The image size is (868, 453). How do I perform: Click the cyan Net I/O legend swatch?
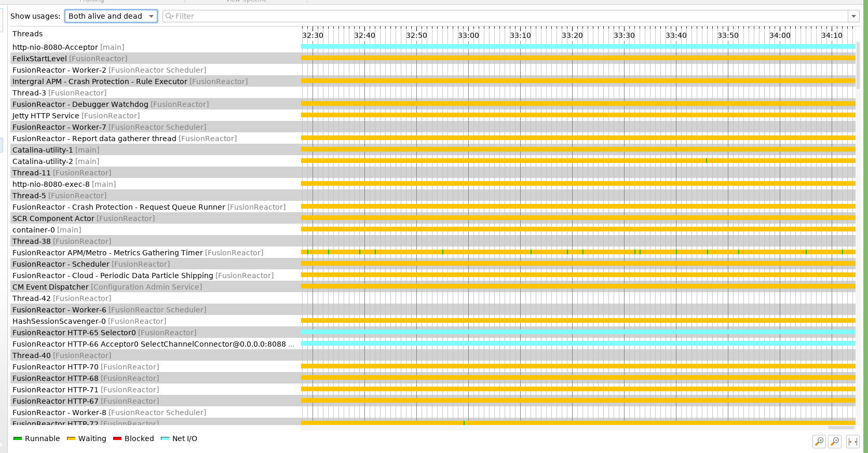(x=165, y=438)
